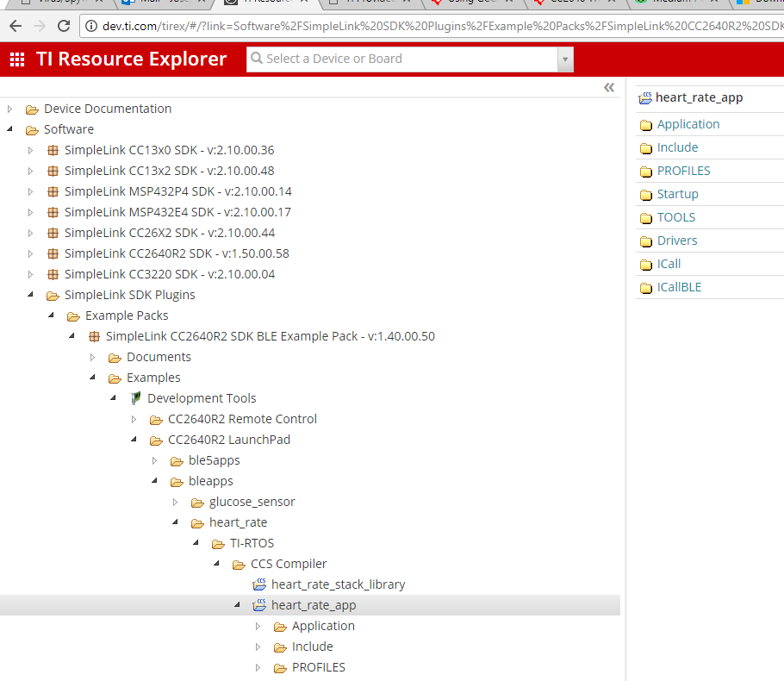Select the PROFILES folder under heart_rate_app tree
This screenshot has width=784, height=681.
click(x=319, y=667)
